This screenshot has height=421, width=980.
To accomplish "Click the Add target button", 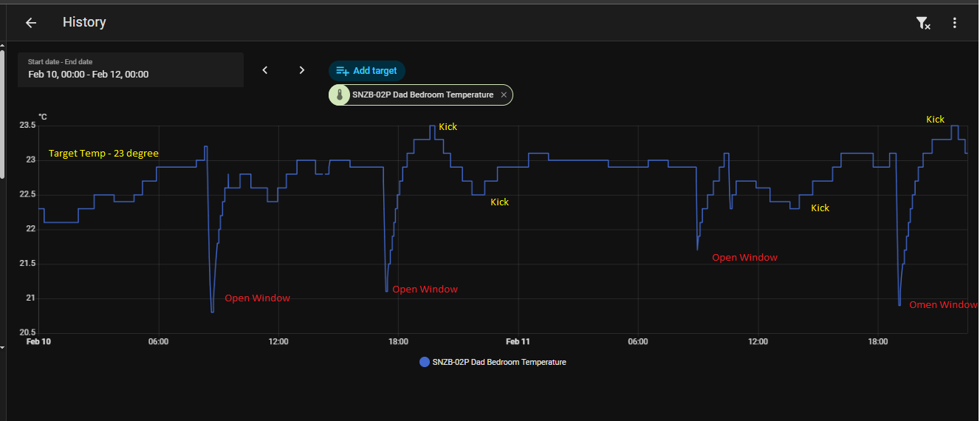I will pos(367,71).
